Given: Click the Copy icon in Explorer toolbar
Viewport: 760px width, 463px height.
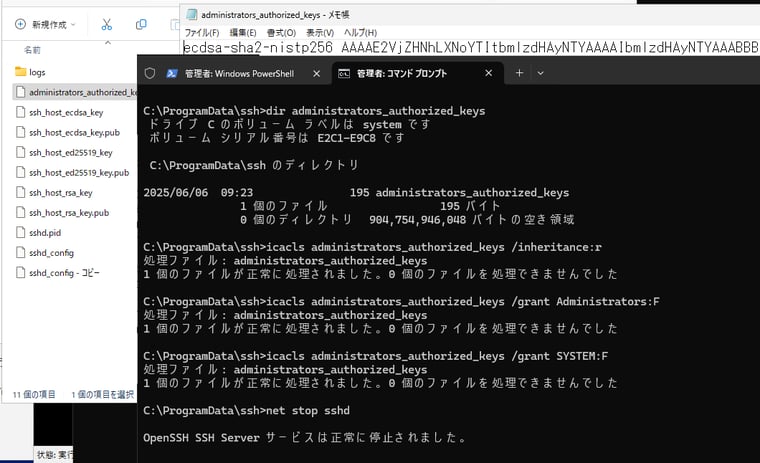Looking at the screenshot, I should [x=141, y=24].
